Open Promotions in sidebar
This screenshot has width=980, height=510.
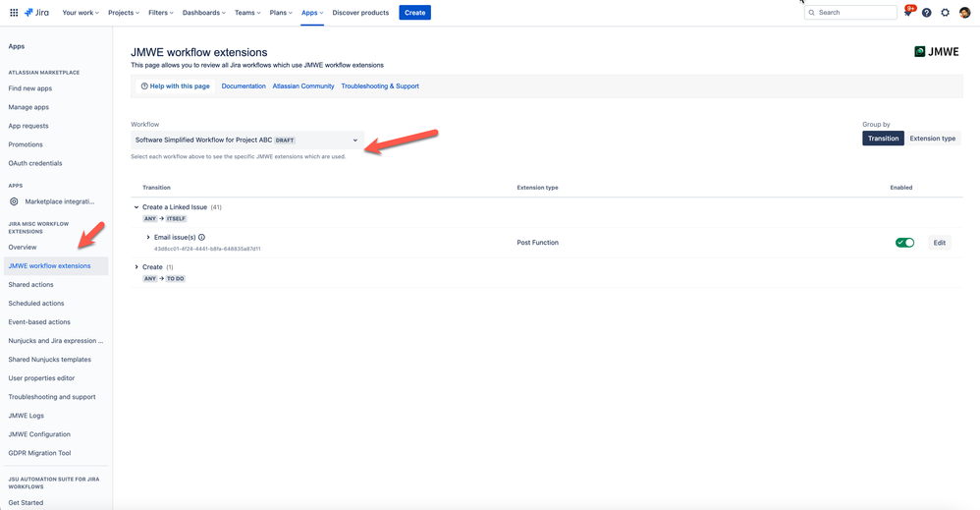(x=26, y=144)
